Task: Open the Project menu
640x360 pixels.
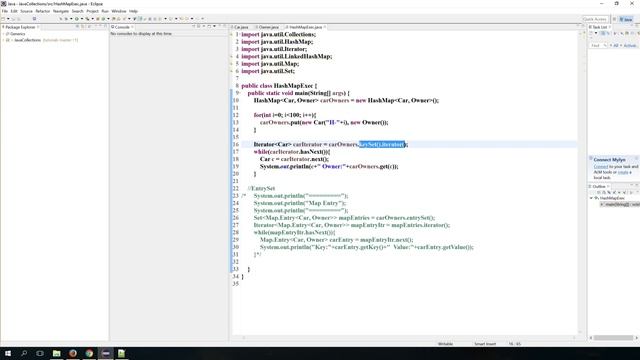Action: tap(92, 11)
